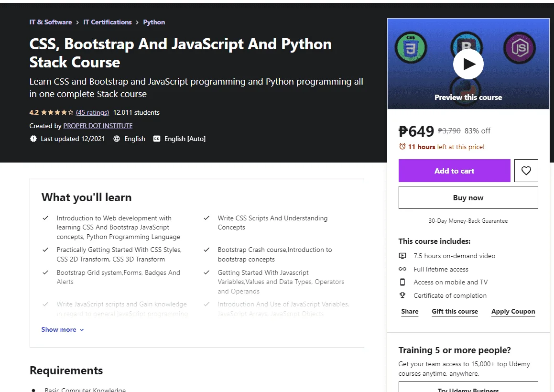Click the 12,011 students text
Viewport: 554px width, 392px height.
(136, 112)
